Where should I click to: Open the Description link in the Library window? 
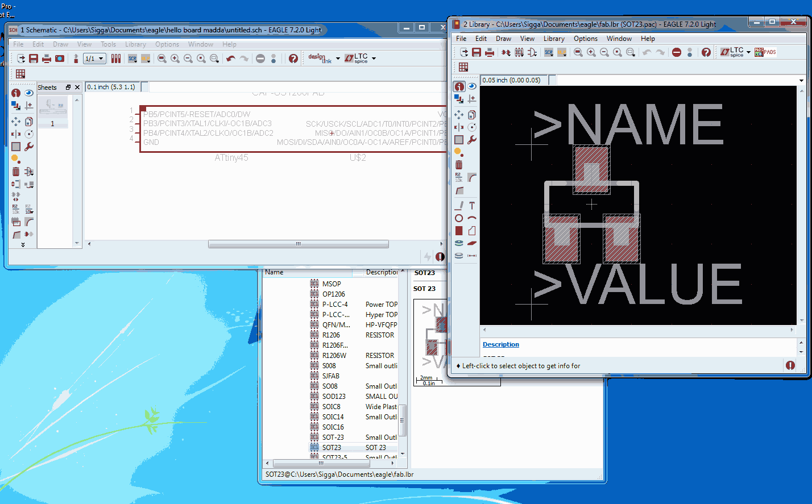click(x=501, y=344)
